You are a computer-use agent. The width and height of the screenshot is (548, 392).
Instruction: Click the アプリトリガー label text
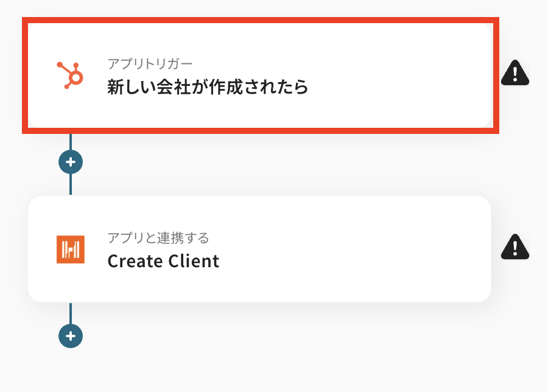click(x=150, y=64)
